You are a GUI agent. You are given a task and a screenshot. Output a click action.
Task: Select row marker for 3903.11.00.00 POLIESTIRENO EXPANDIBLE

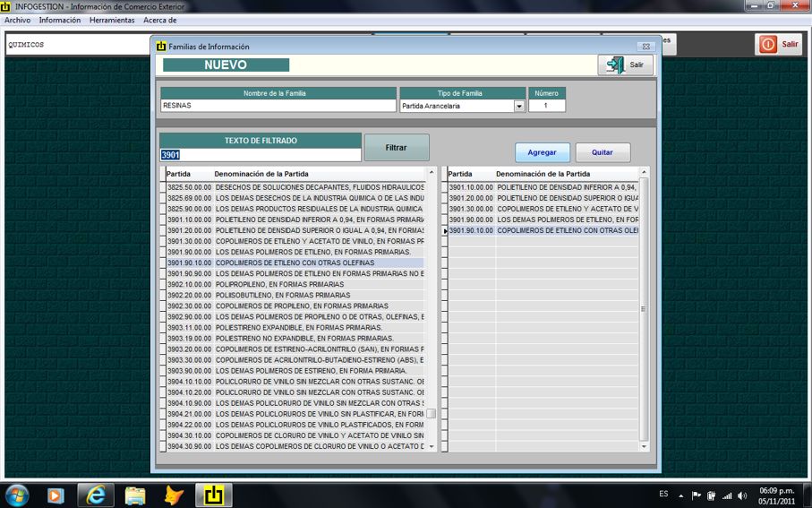click(x=162, y=327)
